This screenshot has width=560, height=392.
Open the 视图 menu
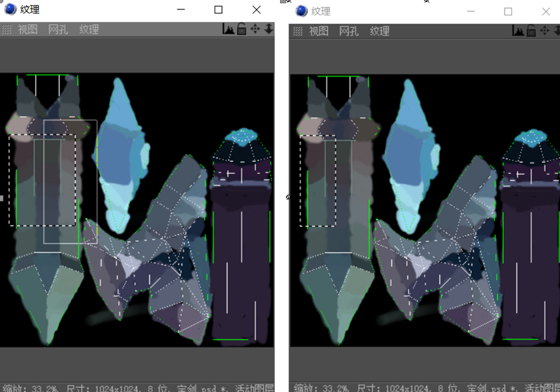point(27,29)
